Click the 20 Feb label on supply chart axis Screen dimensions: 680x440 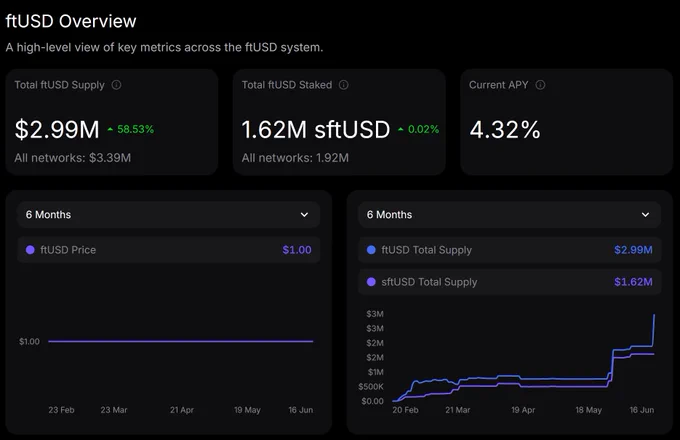405,410
